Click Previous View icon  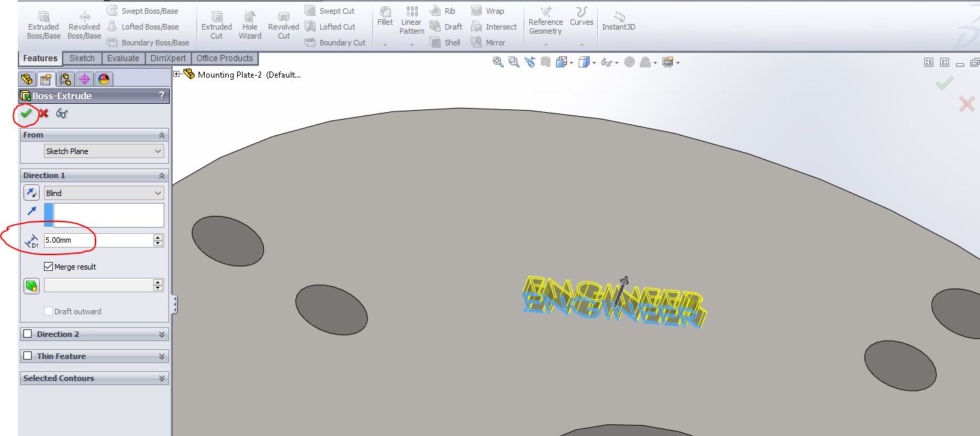pyautogui.click(x=530, y=63)
